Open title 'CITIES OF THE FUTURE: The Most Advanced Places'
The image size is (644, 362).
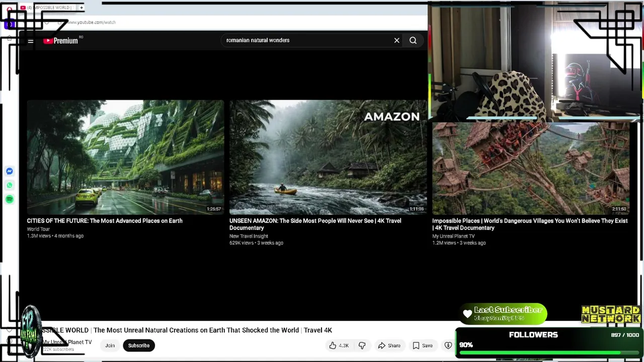pos(105,221)
